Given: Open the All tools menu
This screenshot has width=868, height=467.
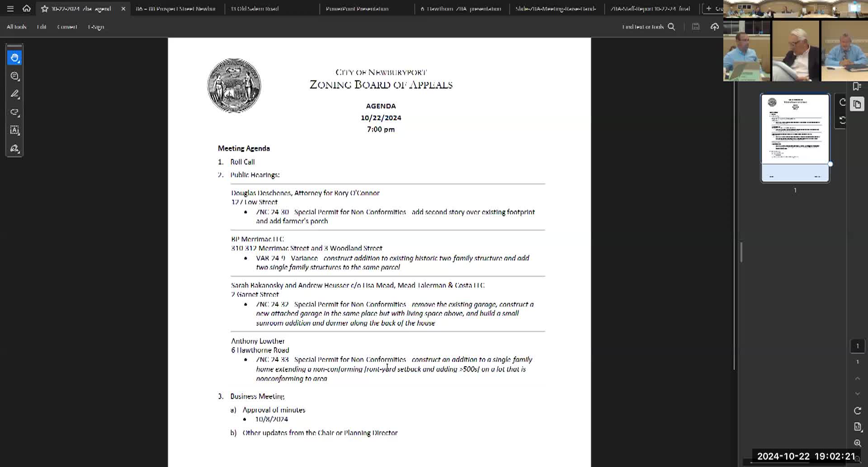Looking at the screenshot, I should coord(17,27).
